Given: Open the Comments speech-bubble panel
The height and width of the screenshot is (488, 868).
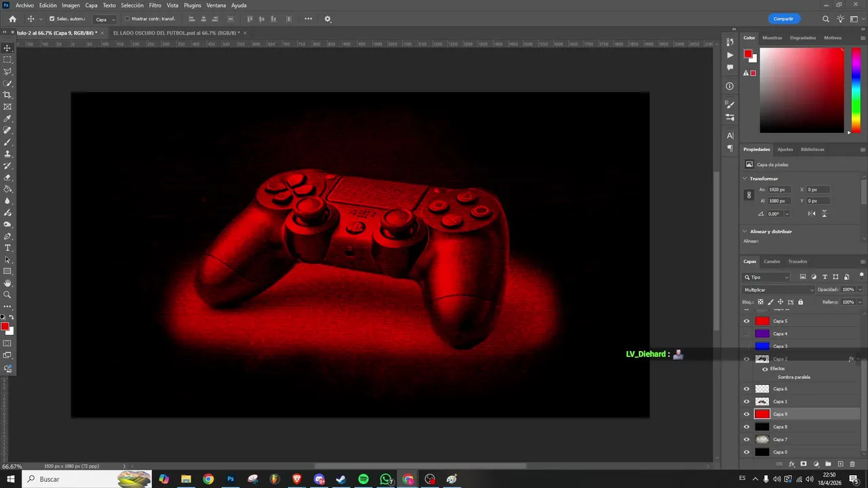Looking at the screenshot, I should (730, 67).
